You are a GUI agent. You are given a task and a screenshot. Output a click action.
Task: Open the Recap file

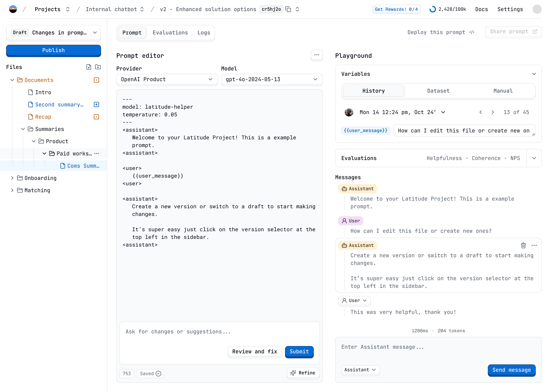(40, 117)
